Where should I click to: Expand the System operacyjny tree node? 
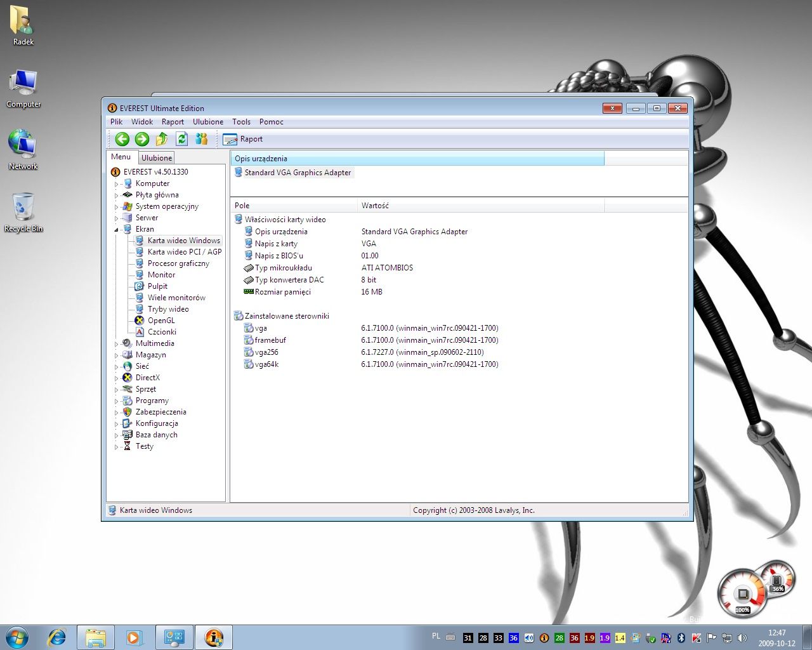click(116, 207)
